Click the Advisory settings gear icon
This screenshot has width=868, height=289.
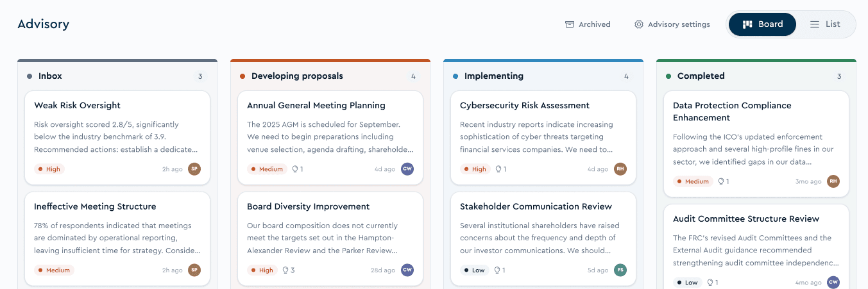[639, 24]
